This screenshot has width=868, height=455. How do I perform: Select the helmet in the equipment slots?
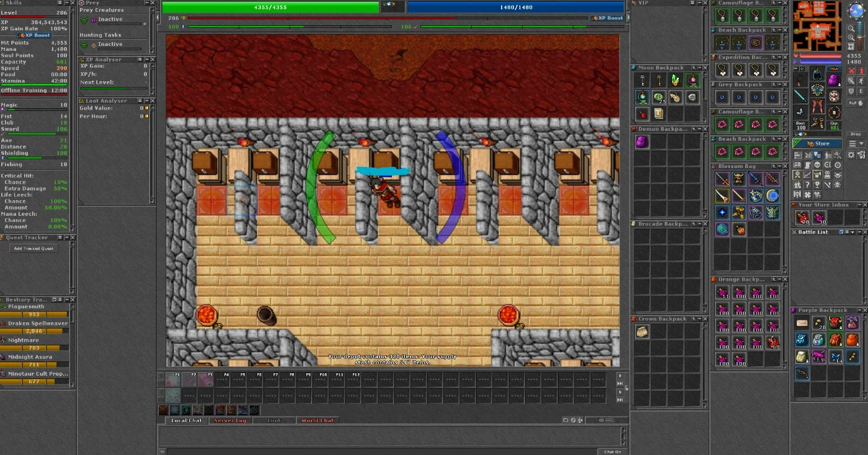point(818,73)
